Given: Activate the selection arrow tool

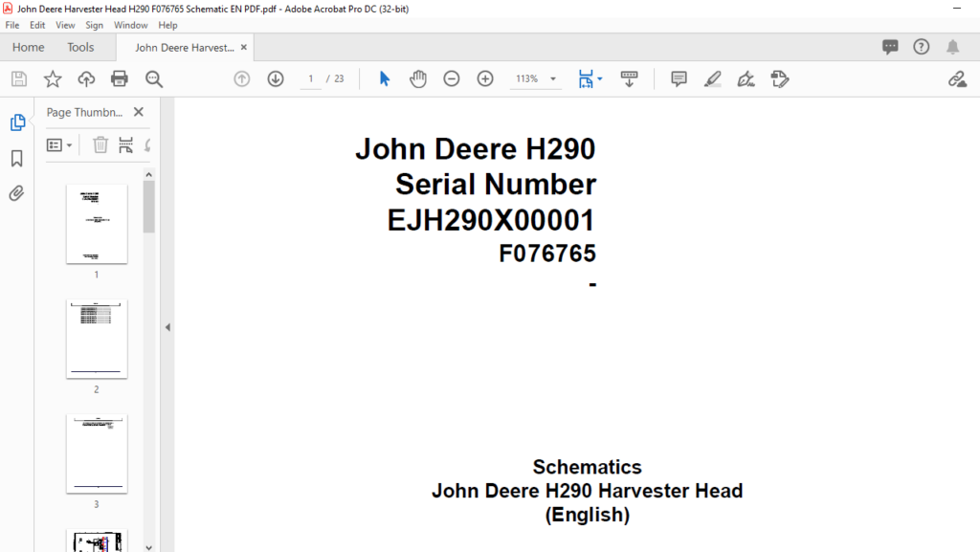Looking at the screenshot, I should coord(385,78).
